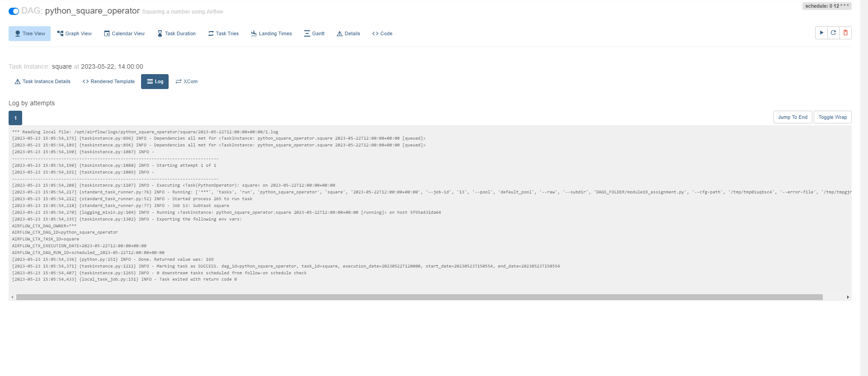
Task: Click the 'Reading local file' log line
Action: (145, 132)
